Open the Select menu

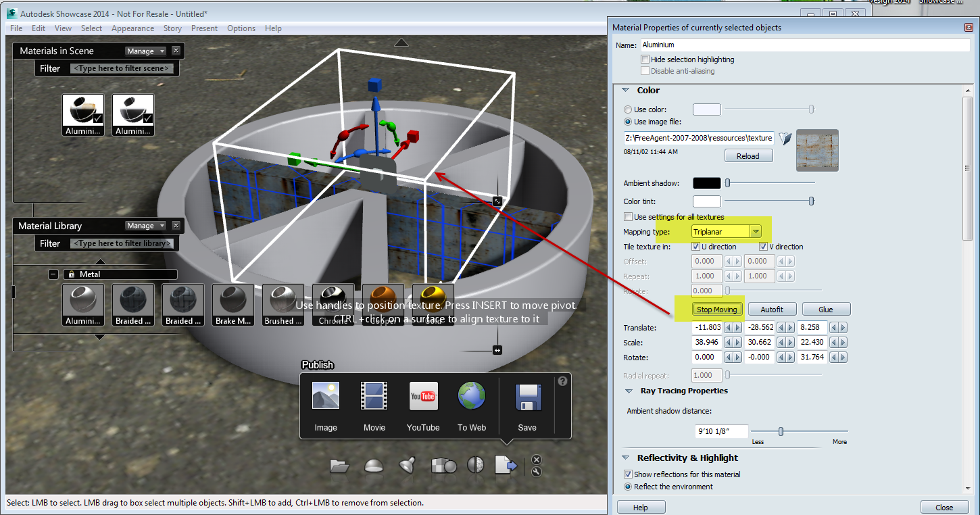coord(91,28)
